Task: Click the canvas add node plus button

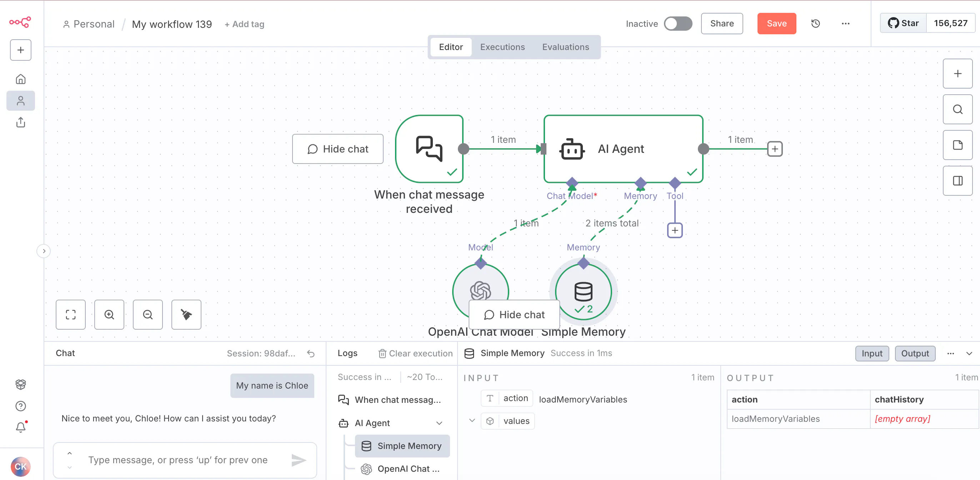Action: tap(957, 74)
